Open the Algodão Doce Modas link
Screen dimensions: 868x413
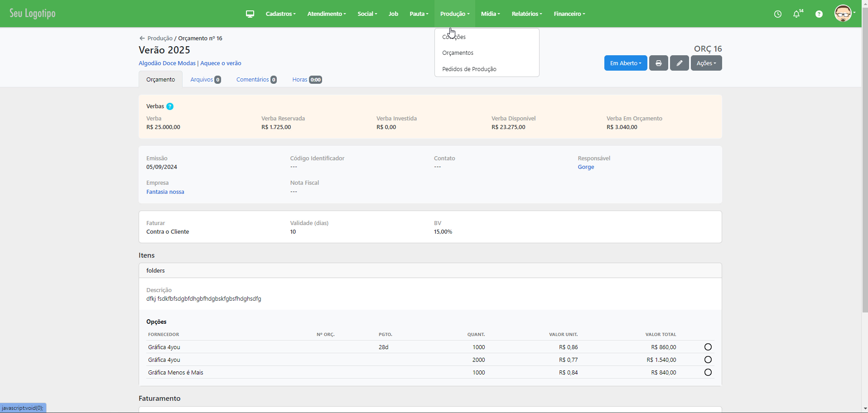167,63
